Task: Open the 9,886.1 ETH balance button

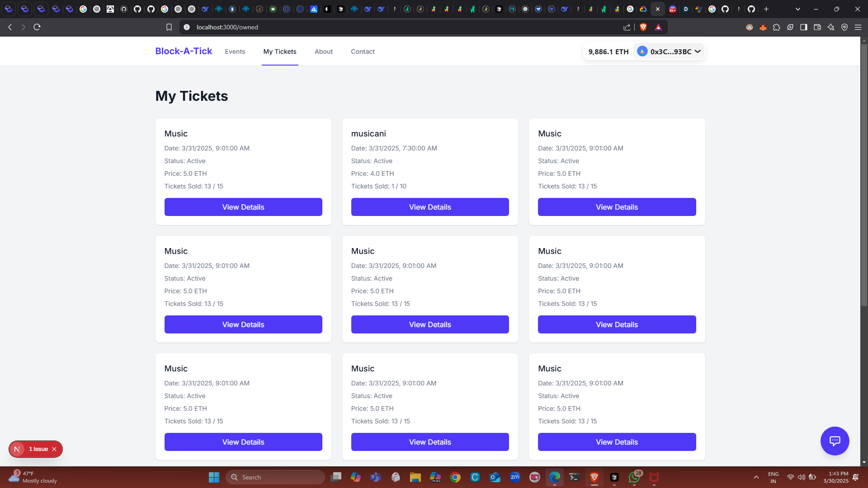Action: 608,52
